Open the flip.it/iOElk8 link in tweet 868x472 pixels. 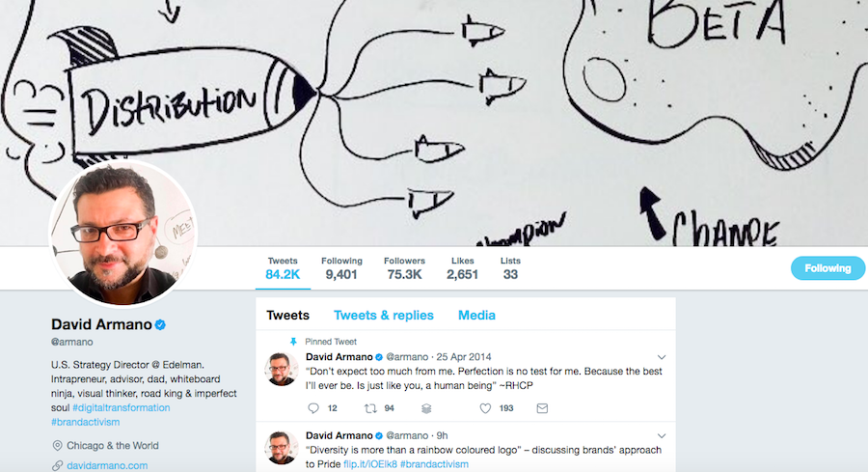pyautogui.click(x=370, y=464)
